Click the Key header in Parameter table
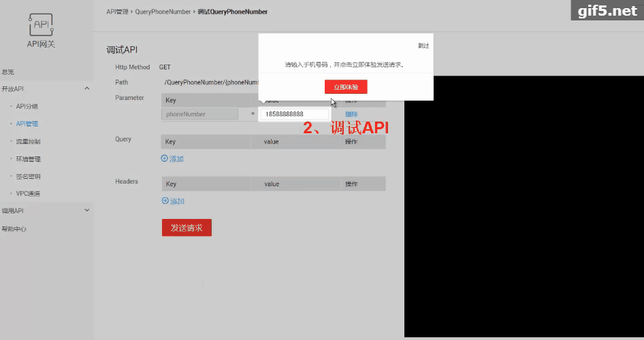The image size is (644, 340). (x=171, y=100)
